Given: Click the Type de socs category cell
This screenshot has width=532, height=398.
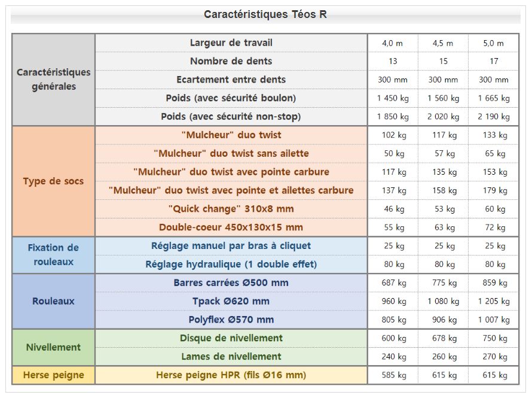Looking at the screenshot, I should 54,181.
